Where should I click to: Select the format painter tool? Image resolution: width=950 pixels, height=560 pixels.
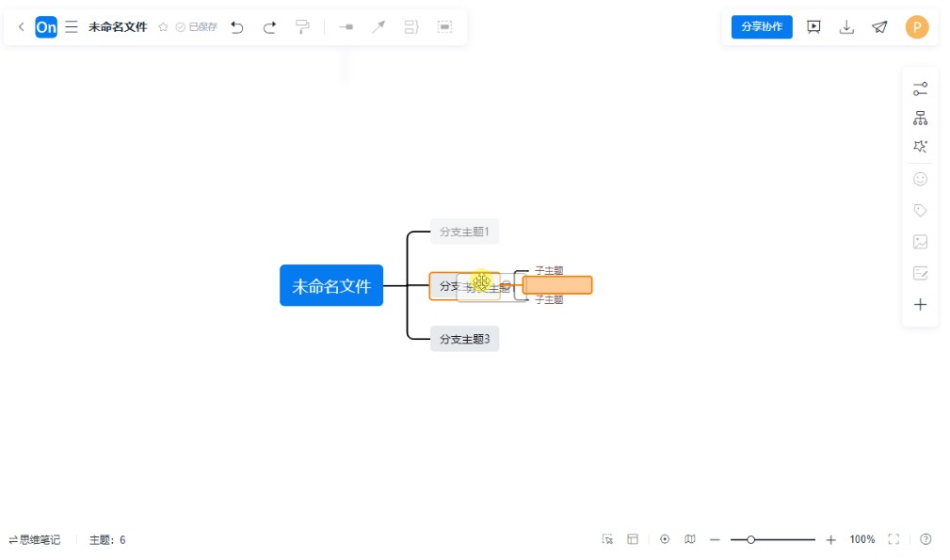tap(302, 27)
